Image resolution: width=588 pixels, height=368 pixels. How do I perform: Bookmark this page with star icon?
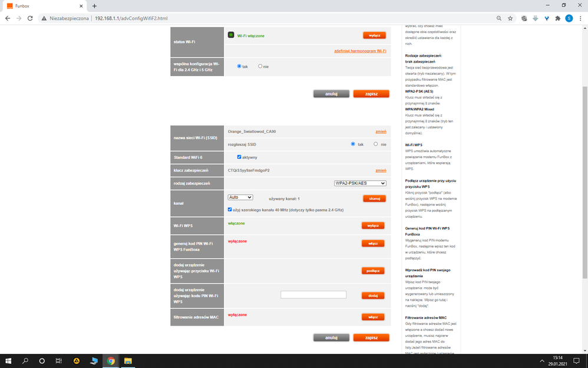click(510, 18)
